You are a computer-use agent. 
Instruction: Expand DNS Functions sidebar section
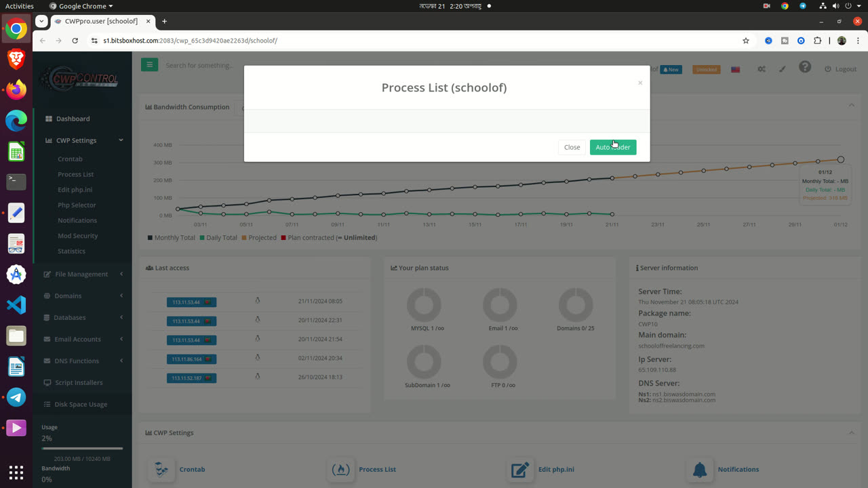82,361
